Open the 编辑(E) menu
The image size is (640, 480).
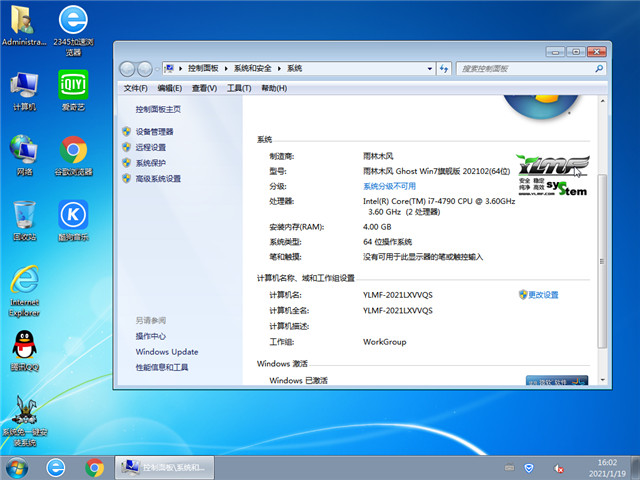pyautogui.click(x=170, y=88)
